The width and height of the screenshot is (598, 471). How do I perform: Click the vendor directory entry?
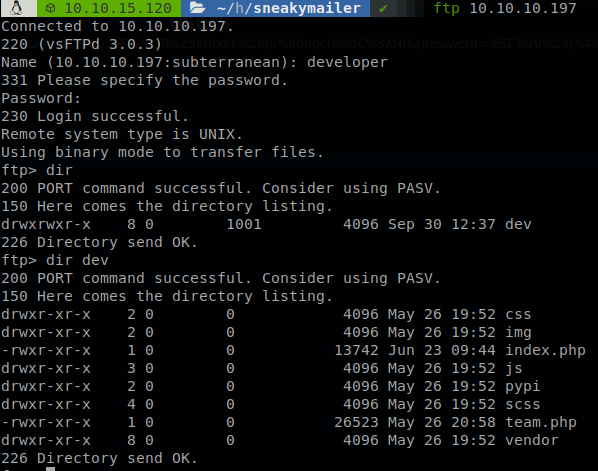(532, 440)
